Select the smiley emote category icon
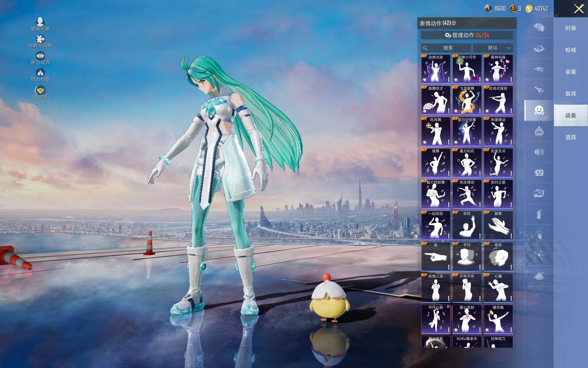 coord(539,110)
